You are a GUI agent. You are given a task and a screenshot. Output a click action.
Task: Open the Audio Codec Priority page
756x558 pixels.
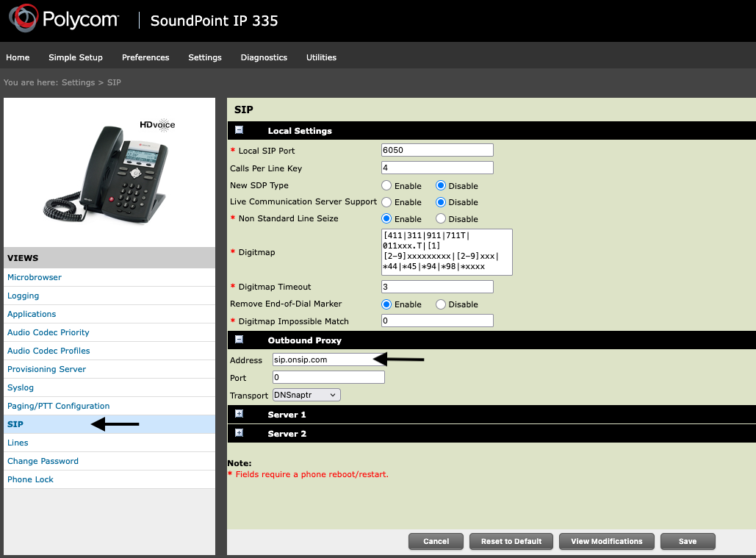48,332
